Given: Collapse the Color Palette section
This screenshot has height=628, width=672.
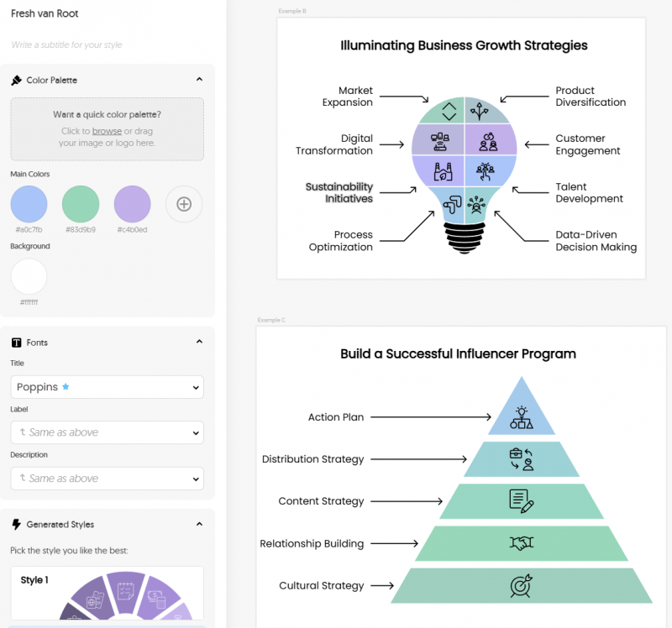Looking at the screenshot, I should point(199,80).
